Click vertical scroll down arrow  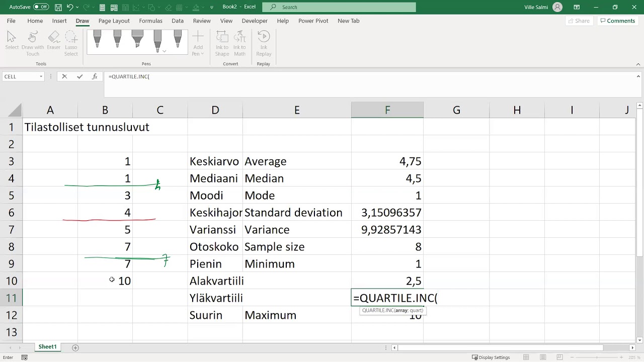click(640, 340)
